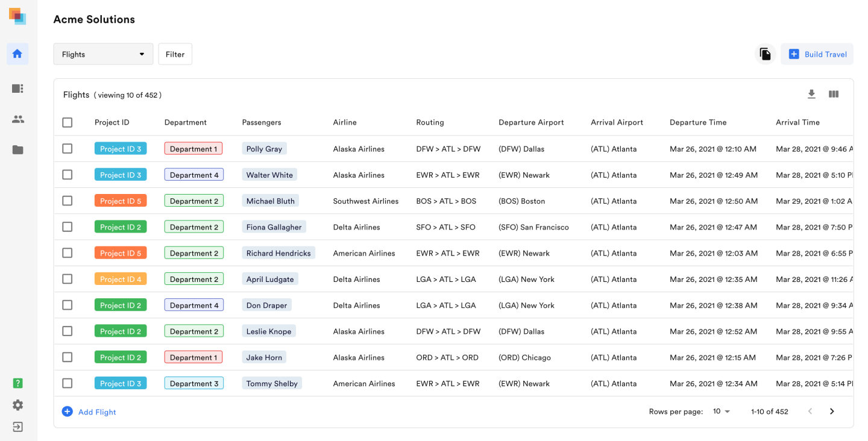Sort by the Departure Time column header

pyautogui.click(x=698, y=122)
